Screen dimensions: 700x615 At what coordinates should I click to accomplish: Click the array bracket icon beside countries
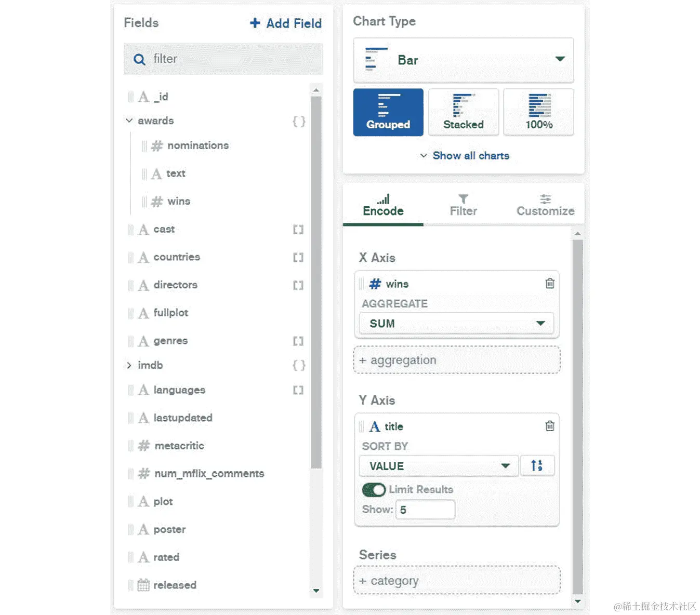click(298, 257)
